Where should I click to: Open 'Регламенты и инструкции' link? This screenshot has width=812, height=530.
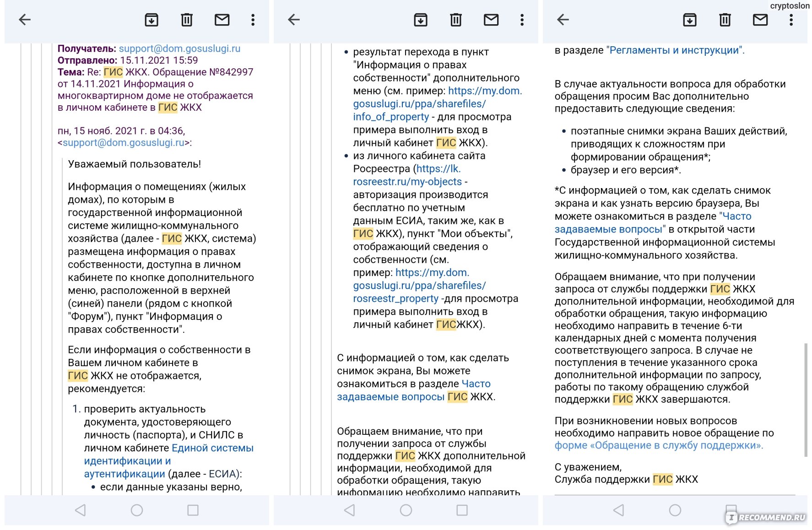point(675,50)
